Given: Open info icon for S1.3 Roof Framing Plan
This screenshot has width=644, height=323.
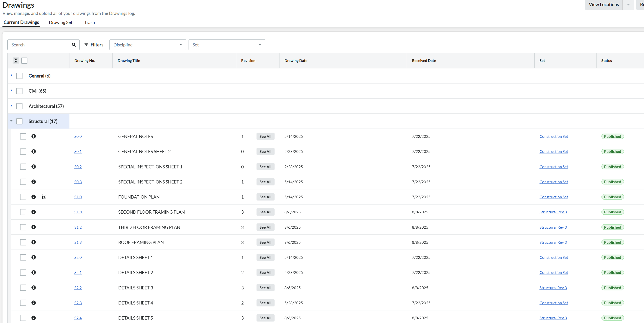Looking at the screenshot, I should click(34, 242).
